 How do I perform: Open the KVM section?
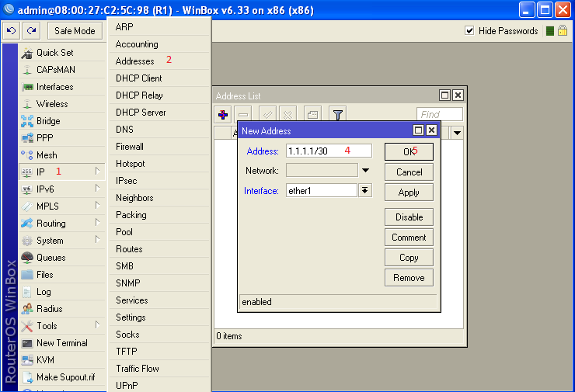pos(62,360)
